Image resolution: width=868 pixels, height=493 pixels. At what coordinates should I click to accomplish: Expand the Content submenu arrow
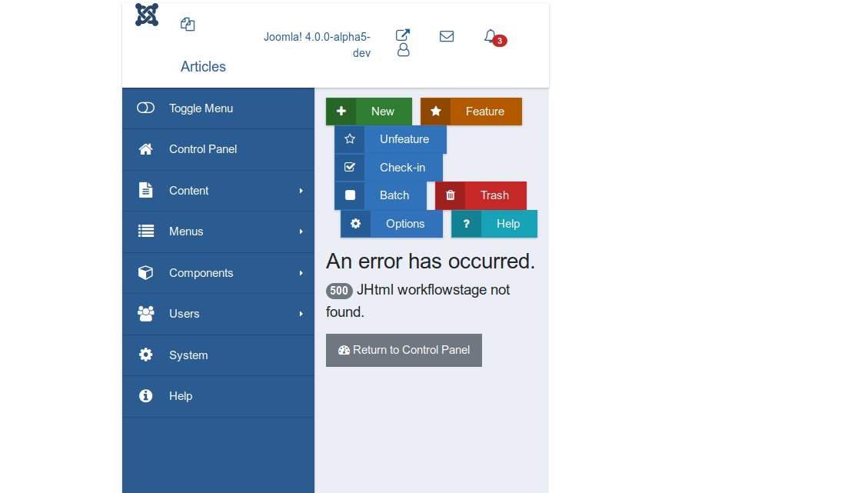(301, 191)
